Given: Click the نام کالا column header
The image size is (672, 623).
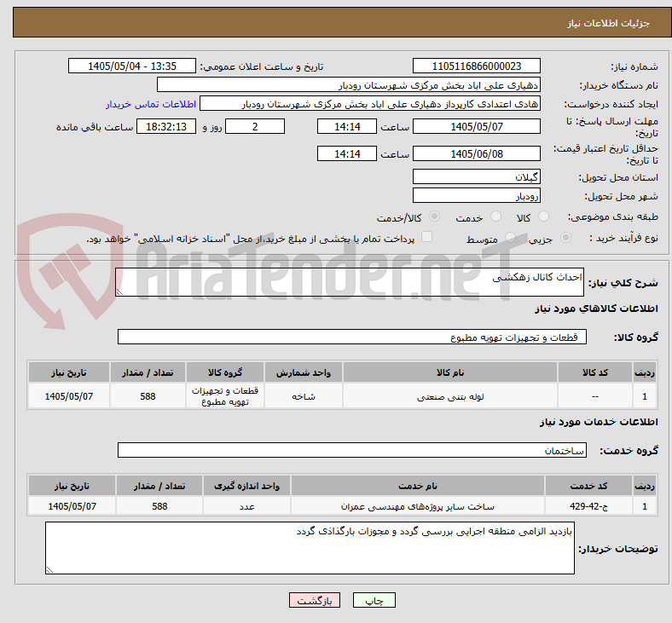Looking at the screenshot, I should click(x=450, y=372).
